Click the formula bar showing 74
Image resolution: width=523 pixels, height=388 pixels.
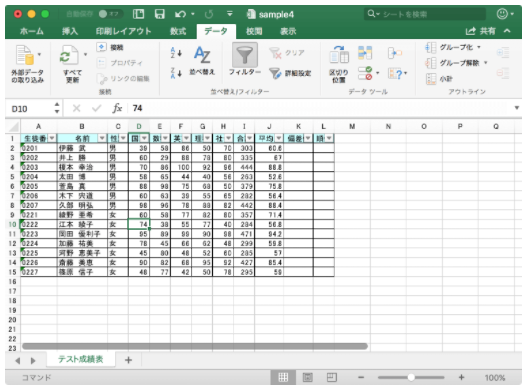pyautogui.click(x=320, y=108)
